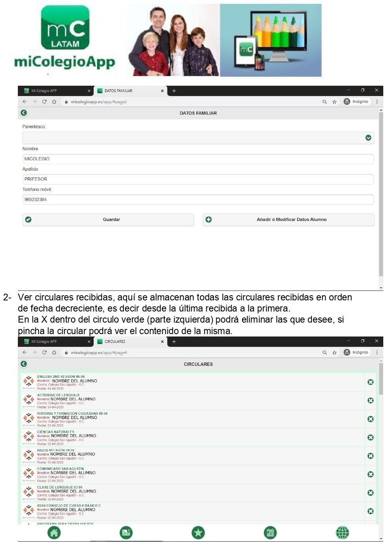Viewport: 392px width, 550px height.
Task: Click reload icon in lower browser
Action: pyautogui.click(x=44, y=352)
